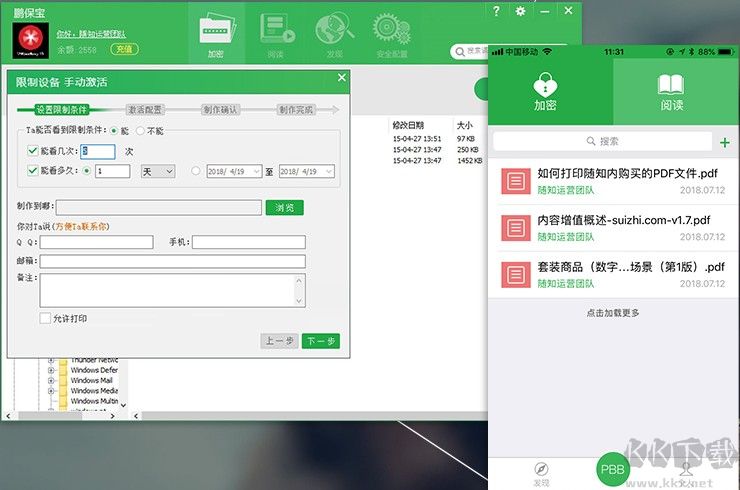Enable the 允许打印 checkbox
This screenshot has width=740, height=490.
click(x=45, y=318)
